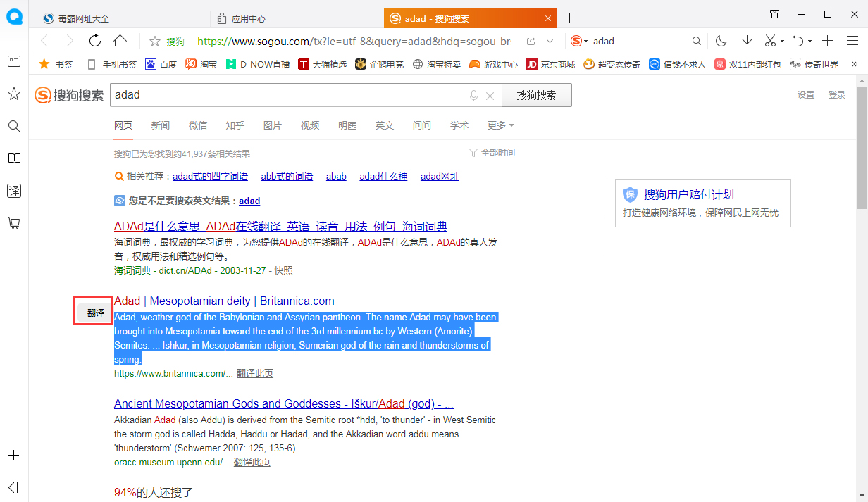Screen dimensions: 868x502
Task: Open the favorites star in sidebar
Action: (x=14, y=94)
